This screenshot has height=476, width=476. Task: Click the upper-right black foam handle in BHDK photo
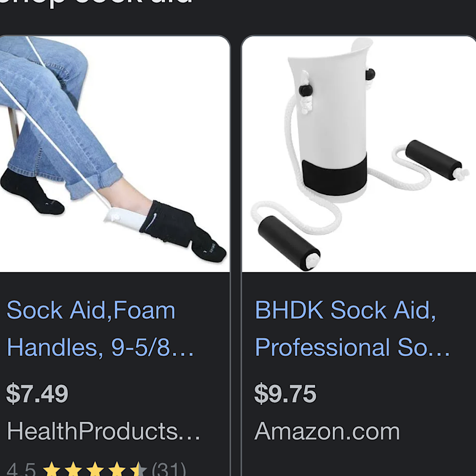coord(434,160)
